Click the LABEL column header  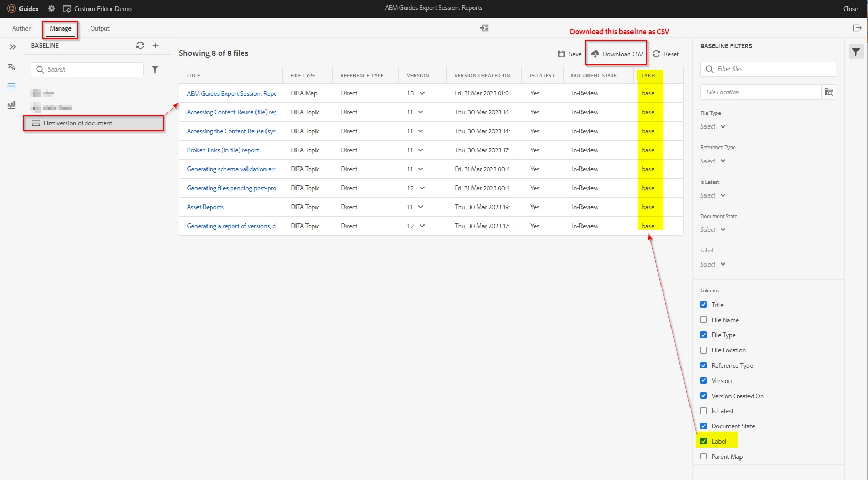(649, 75)
